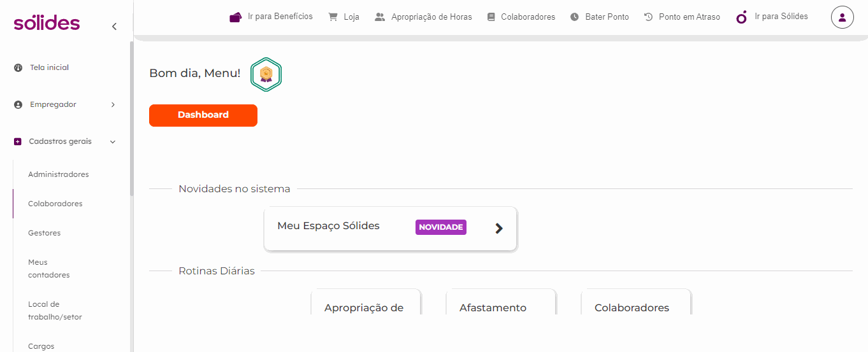
Task: Open the Meu Espaço Sólides card
Action: (390, 229)
